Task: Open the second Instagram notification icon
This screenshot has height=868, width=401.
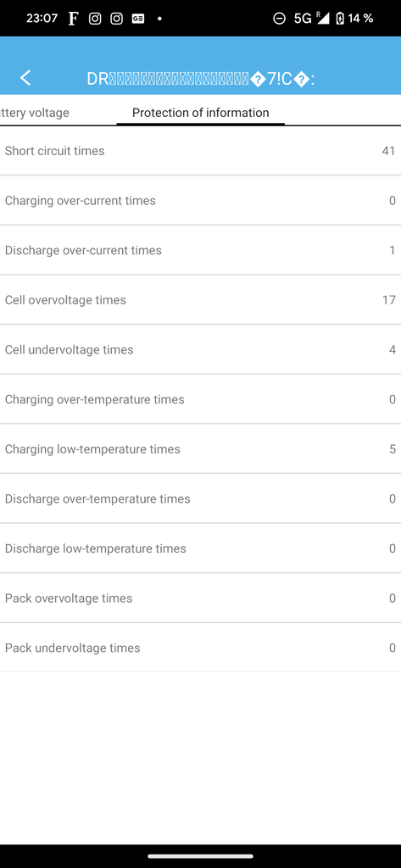Action: click(116, 19)
